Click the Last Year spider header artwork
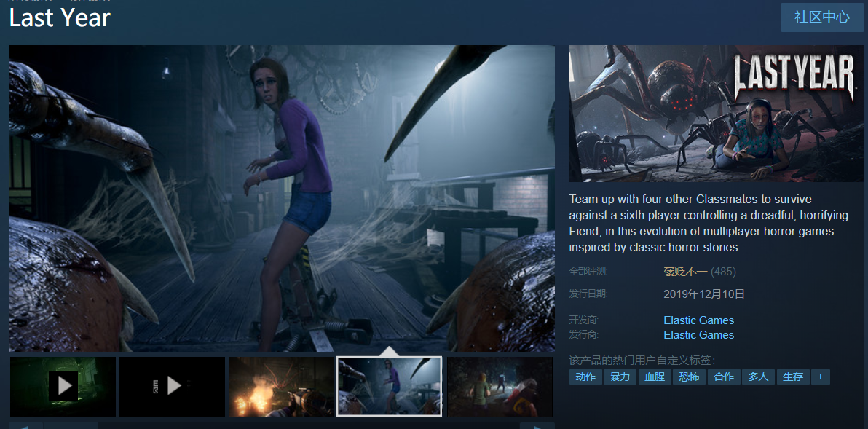868x429 pixels. point(717,114)
